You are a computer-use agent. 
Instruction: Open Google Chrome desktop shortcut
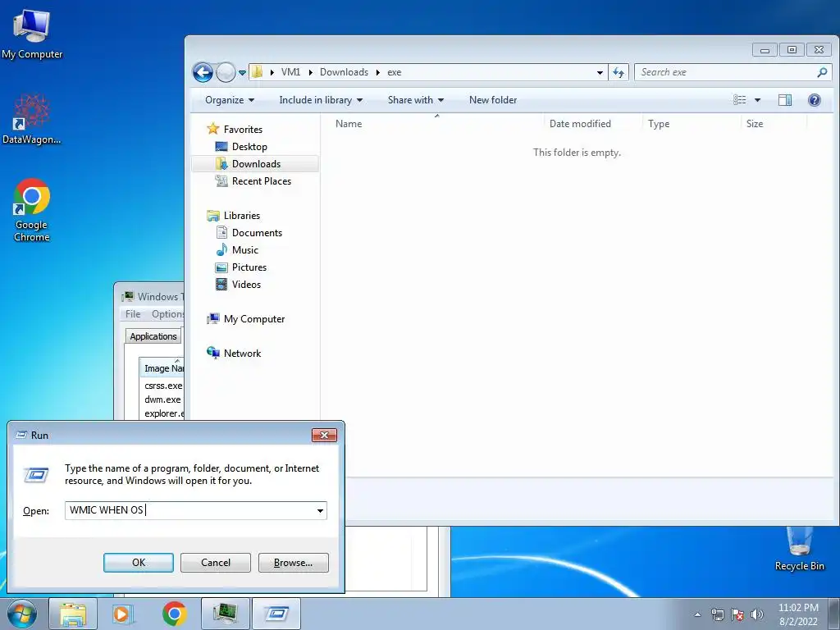(32, 210)
